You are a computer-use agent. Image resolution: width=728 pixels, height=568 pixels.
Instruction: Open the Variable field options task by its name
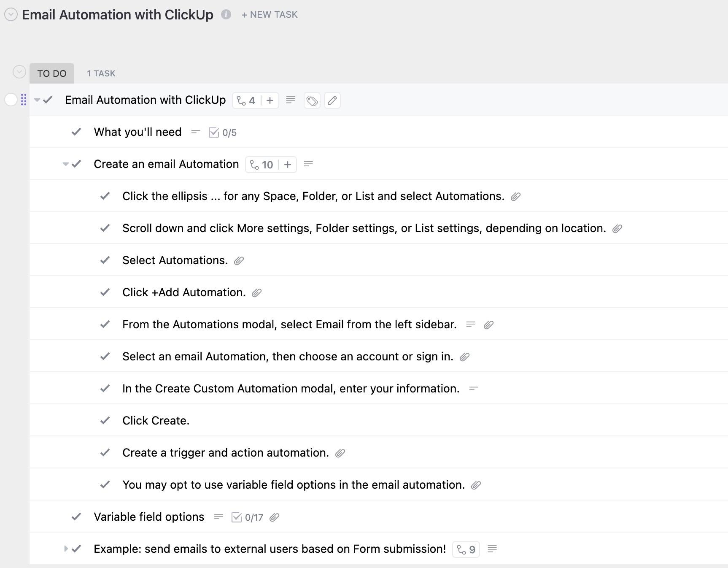tap(149, 517)
